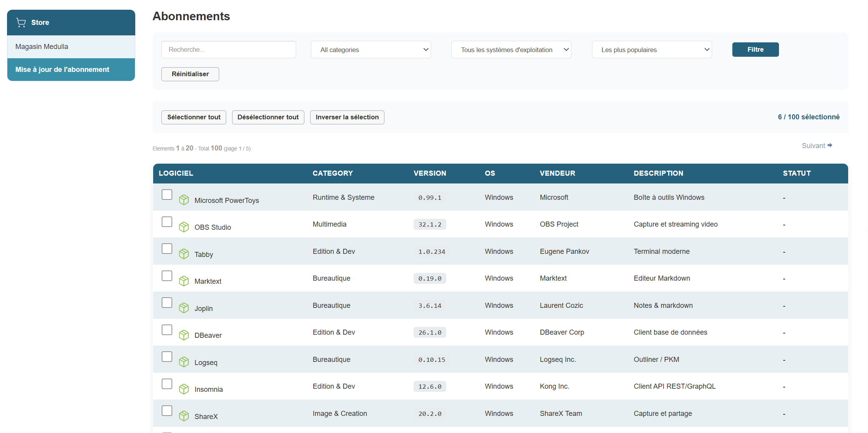This screenshot has width=868, height=433.
Task: Open the Les plus populaires sort dropdown
Action: [x=652, y=50]
